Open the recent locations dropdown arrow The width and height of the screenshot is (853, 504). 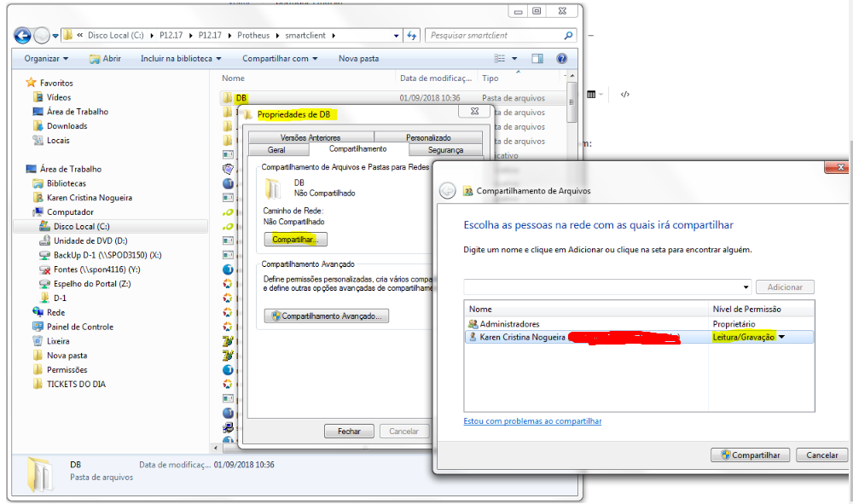55,37
